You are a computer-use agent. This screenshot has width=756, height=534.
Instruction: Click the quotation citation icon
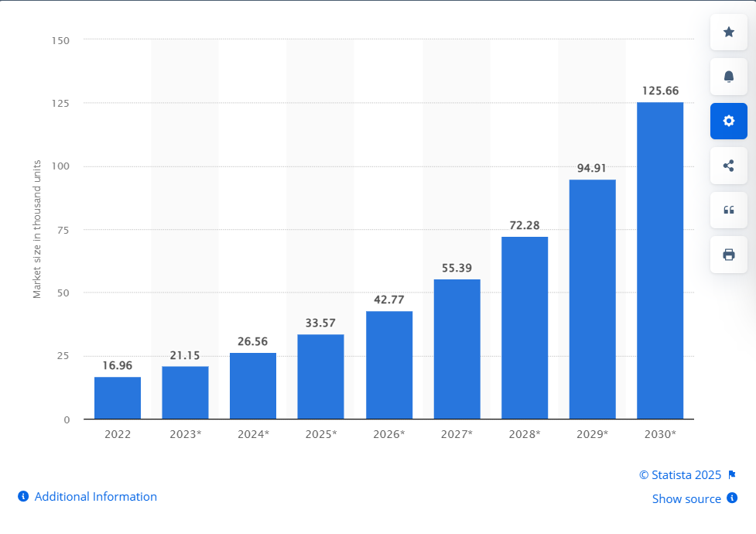pos(728,210)
